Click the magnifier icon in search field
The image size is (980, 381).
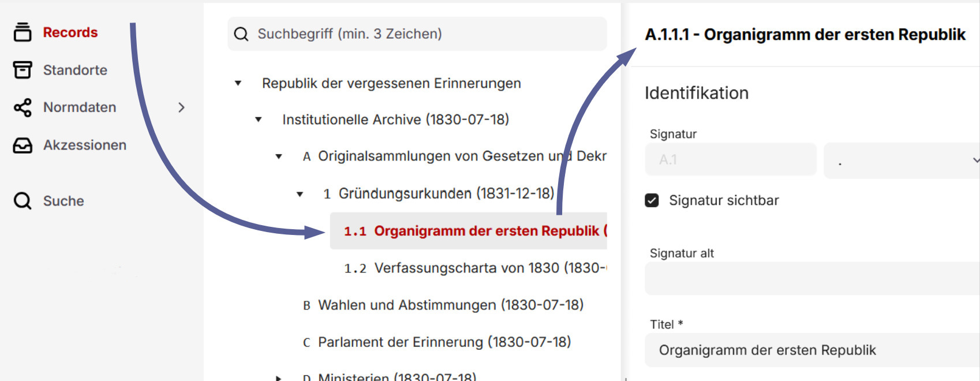tap(241, 34)
